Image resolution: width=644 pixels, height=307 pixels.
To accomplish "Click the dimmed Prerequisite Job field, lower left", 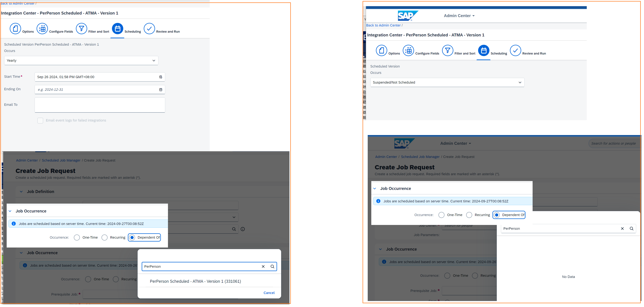I will (110, 295).
